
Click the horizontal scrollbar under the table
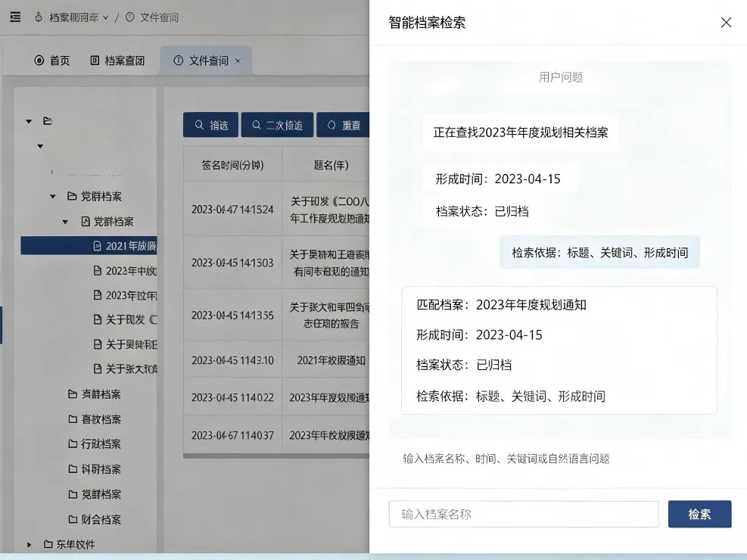pyautogui.click(x=276, y=456)
